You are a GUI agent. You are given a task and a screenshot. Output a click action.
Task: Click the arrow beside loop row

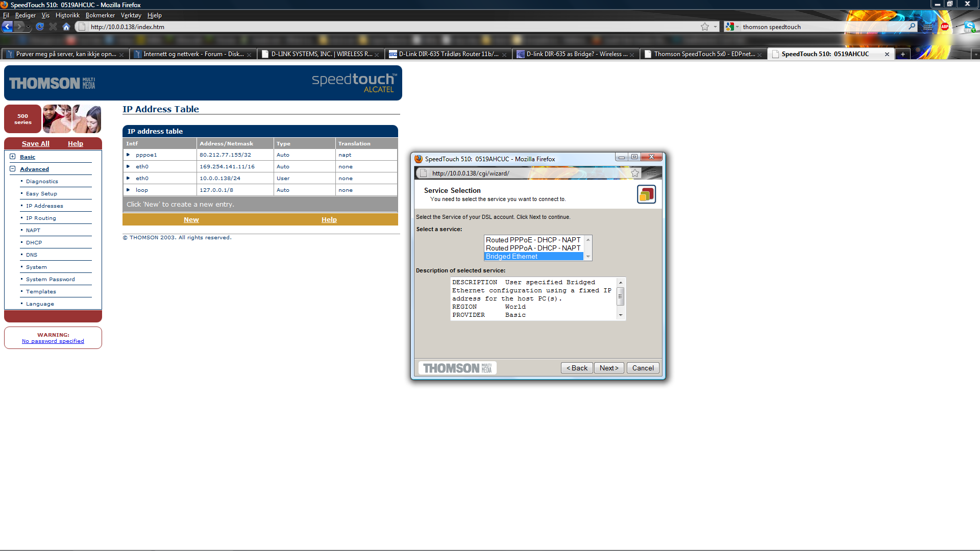[128, 190]
